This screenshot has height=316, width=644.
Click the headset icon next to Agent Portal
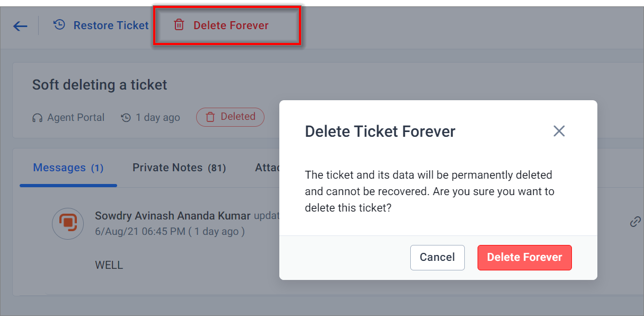pyautogui.click(x=37, y=118)
